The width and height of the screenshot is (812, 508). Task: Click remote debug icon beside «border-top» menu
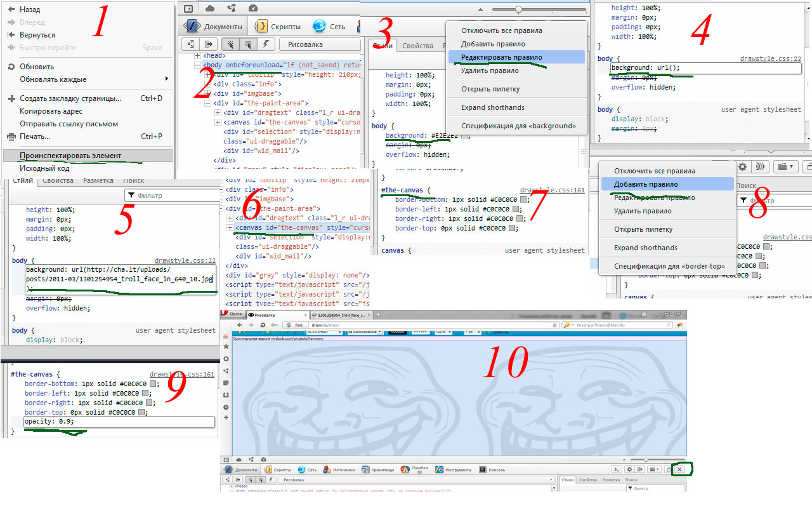pos(759,166)
